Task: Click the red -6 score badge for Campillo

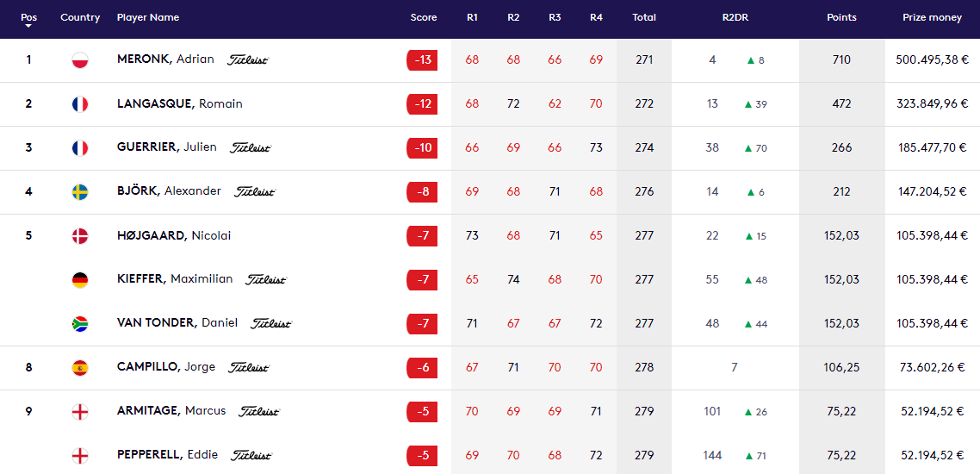Action: click(x=422, y=368)
